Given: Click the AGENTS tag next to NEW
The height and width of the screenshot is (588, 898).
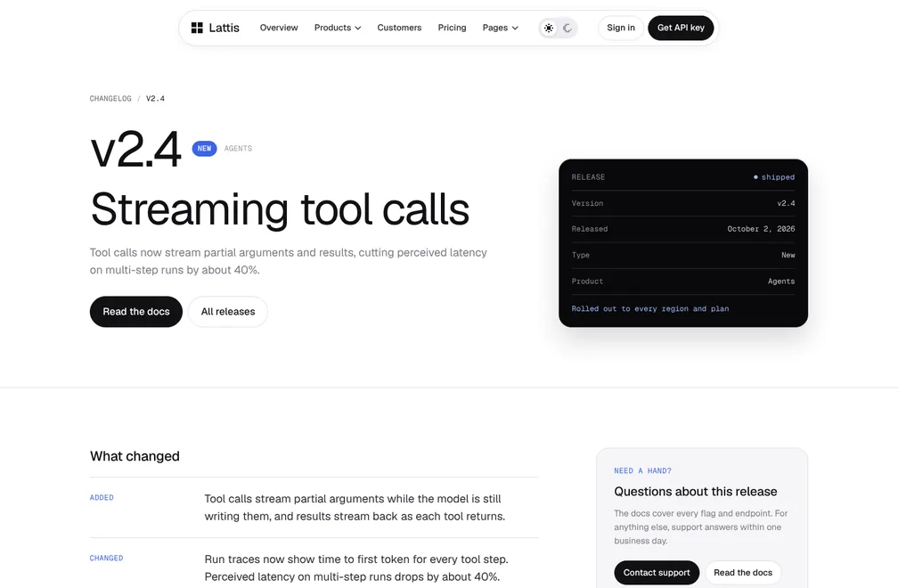Looking at the screenshot, I should coord(238,148).
